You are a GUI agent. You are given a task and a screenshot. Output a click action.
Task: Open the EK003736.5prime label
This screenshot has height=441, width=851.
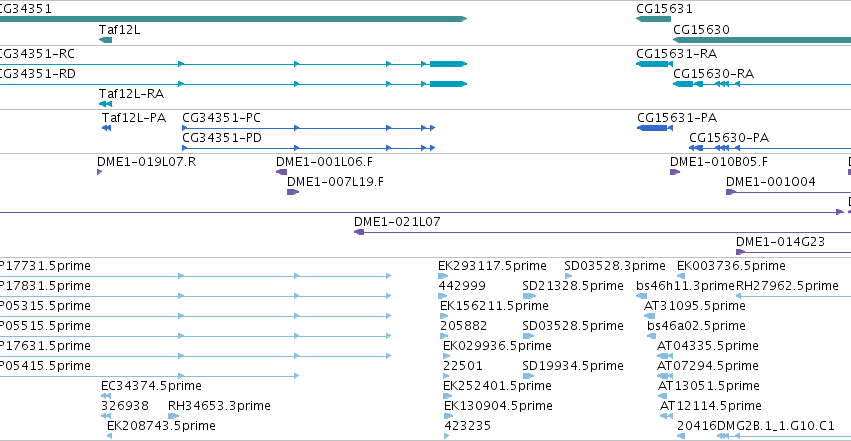731,266
